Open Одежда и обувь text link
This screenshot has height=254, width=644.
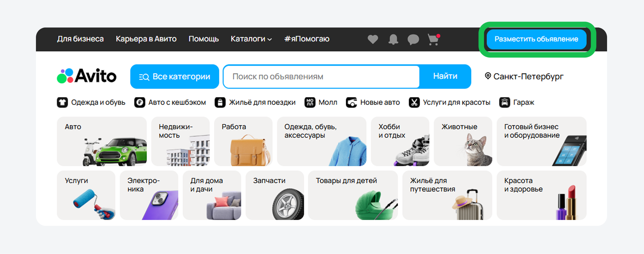coord(98,102)
